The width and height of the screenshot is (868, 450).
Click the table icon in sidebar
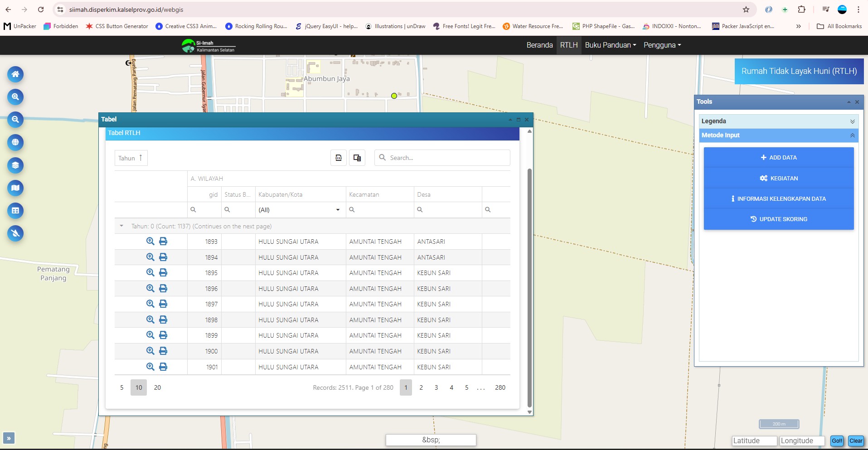[15, 211]
